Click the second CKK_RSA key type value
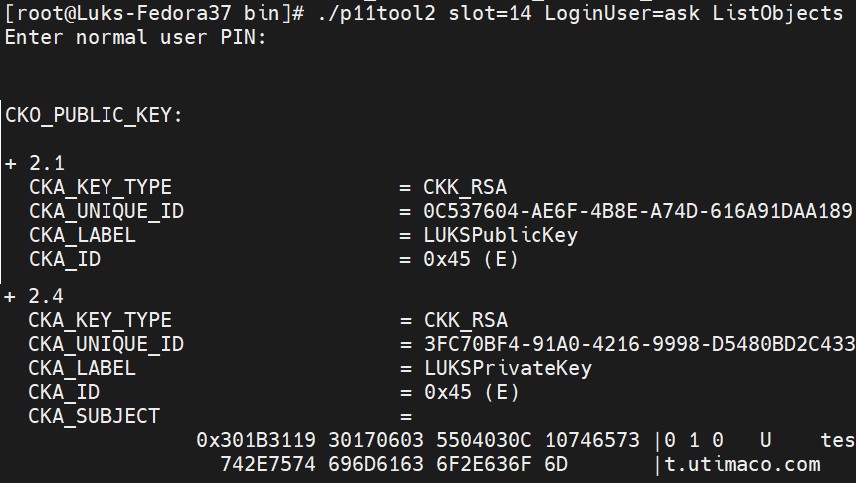856x483 pixels. point(466,320)
